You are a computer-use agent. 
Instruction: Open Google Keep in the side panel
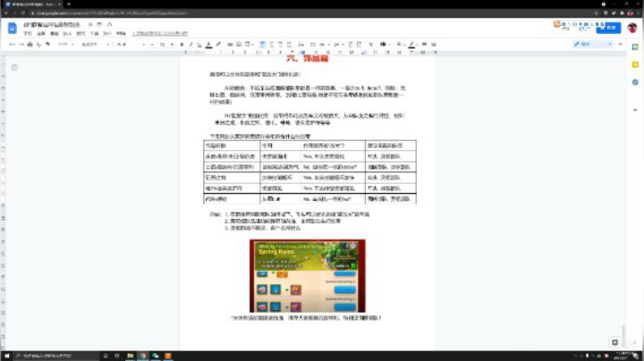(x=635, y=65)
